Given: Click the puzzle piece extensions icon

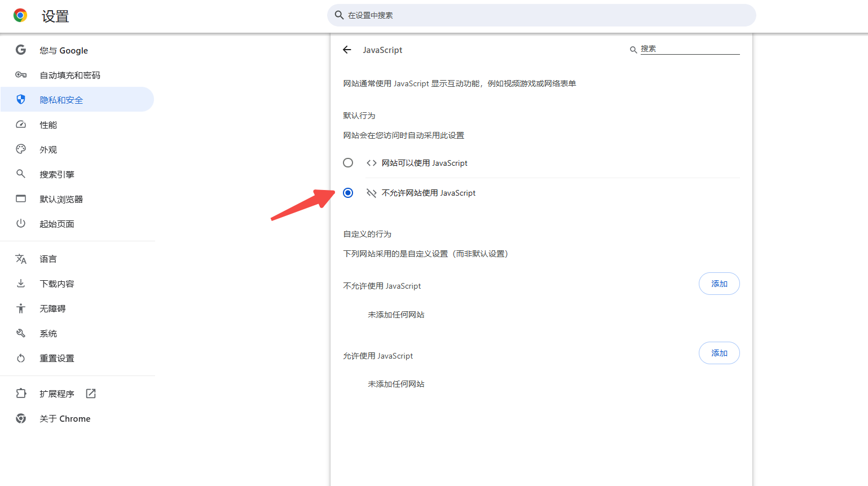Looking at the screenshot, I should (21, 394).
